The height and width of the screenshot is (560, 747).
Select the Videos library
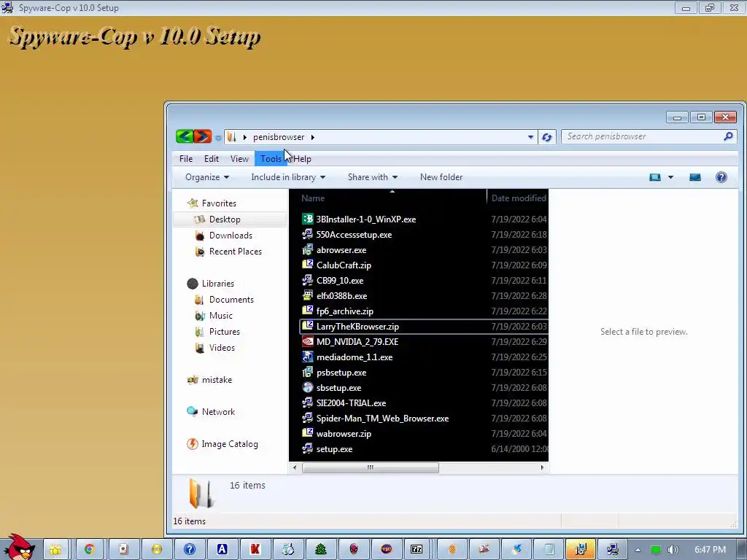point(222,348)
